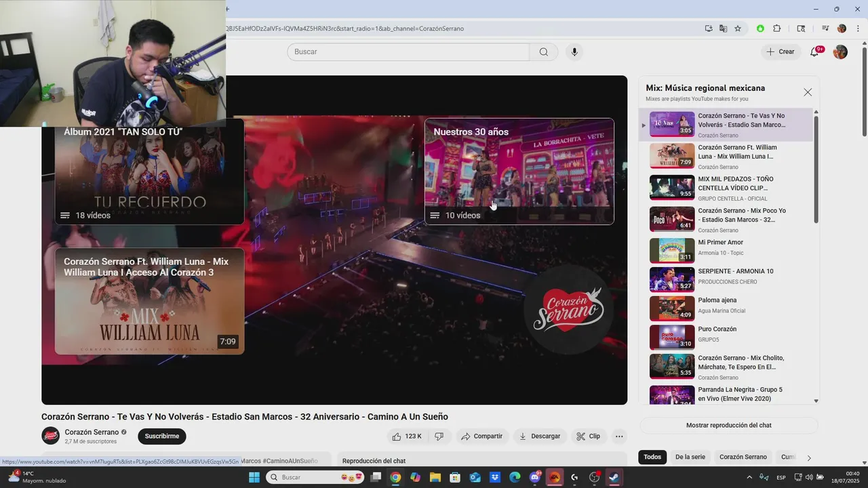Click Corazón Serrano logo watermark on video
Screen dimensions: 868x488
568,309
